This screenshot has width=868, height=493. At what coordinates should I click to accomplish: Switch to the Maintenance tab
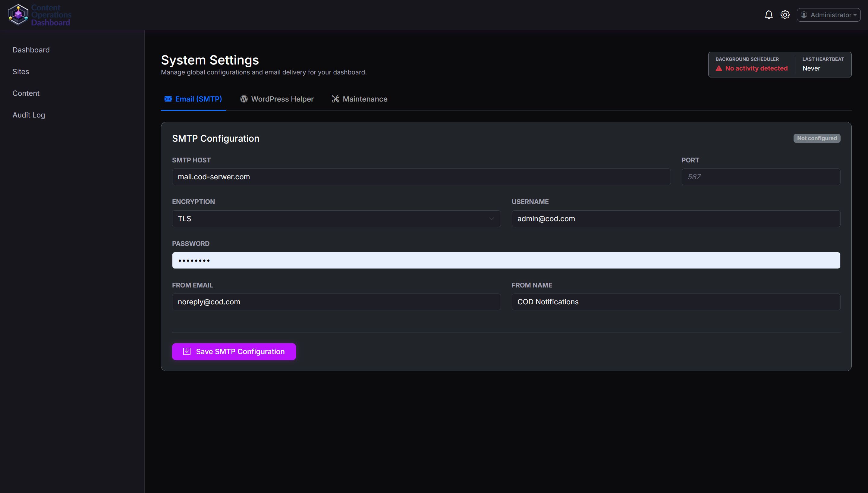point(364,99)
